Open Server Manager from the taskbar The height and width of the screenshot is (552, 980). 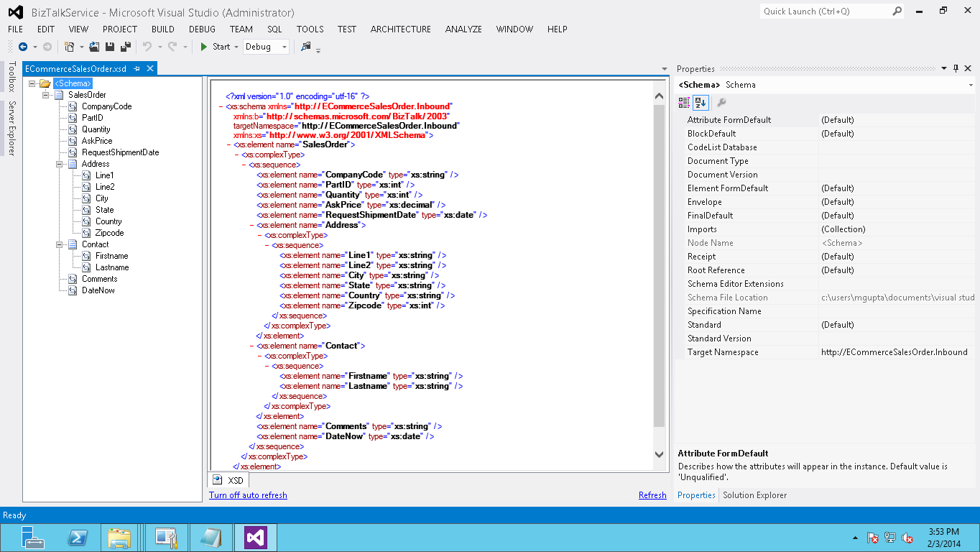(x=32, y=538)
